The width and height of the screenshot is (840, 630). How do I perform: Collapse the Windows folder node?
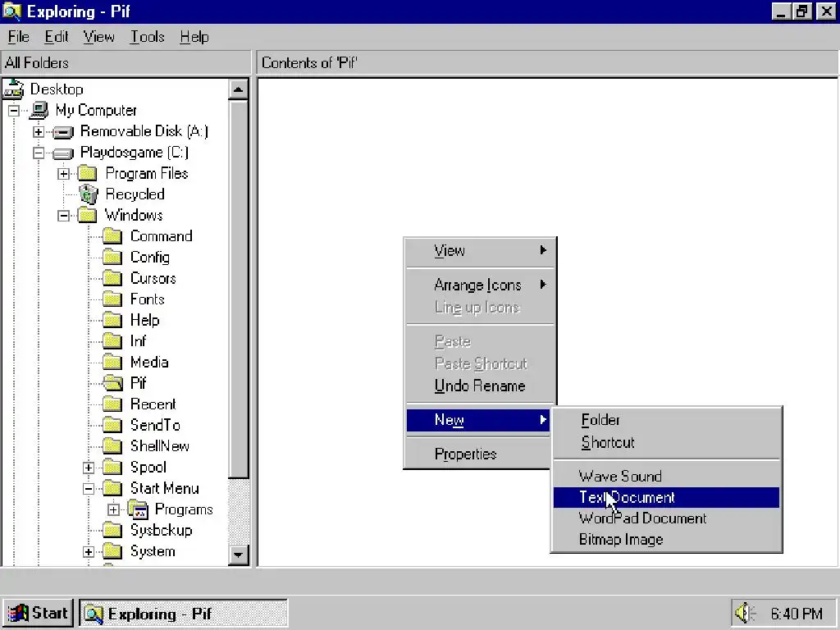[64, 216]
